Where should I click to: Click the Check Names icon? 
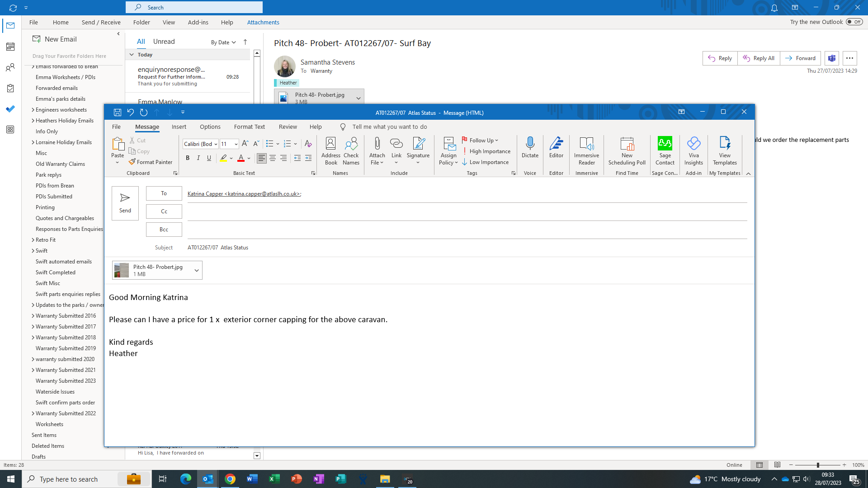coord(351,151)
